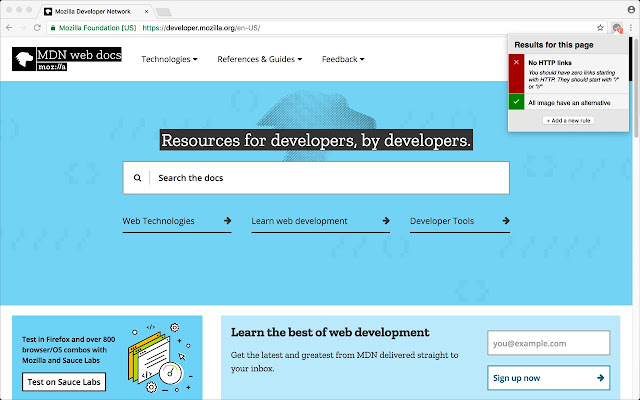The width and height of the screenshot is (640, 400).
Task: Click the you@example.com email field
Action: coord(549,343)
